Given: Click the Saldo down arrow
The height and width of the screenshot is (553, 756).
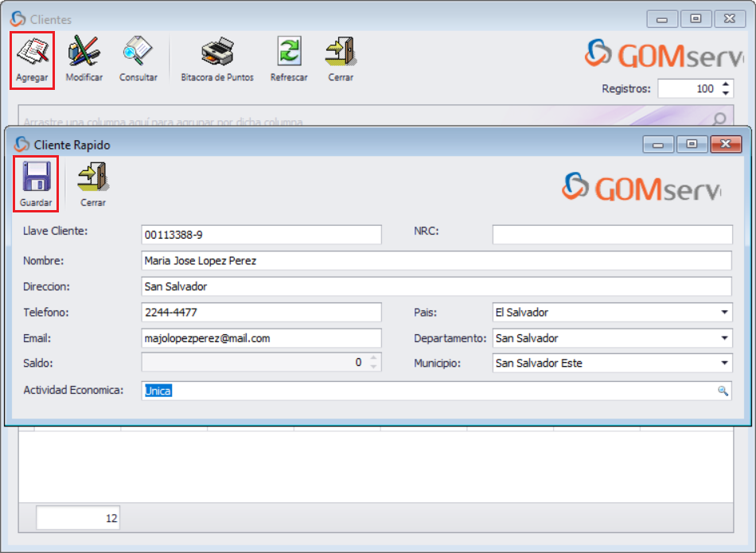Looking at the screenshot, I should (373, 367).
